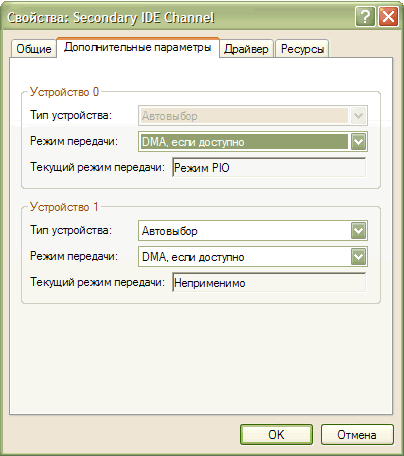Go to the Ресурсы tab
This screenshot has width=404, height=456.
302,49
